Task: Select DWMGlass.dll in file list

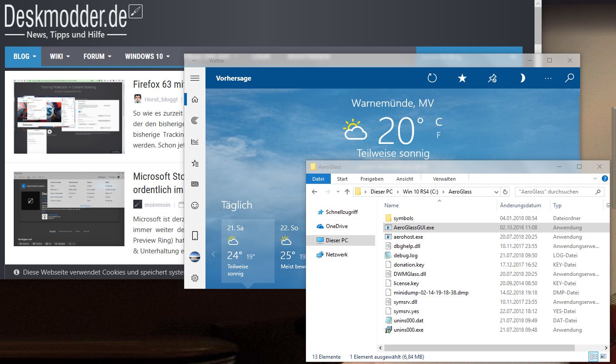Action: click(x=410, y=274)
